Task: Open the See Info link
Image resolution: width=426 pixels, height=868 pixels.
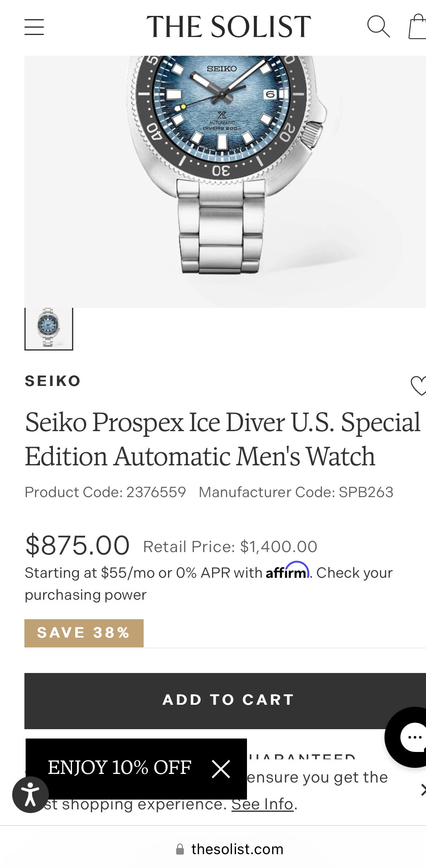Action: (x=262, y=804)
